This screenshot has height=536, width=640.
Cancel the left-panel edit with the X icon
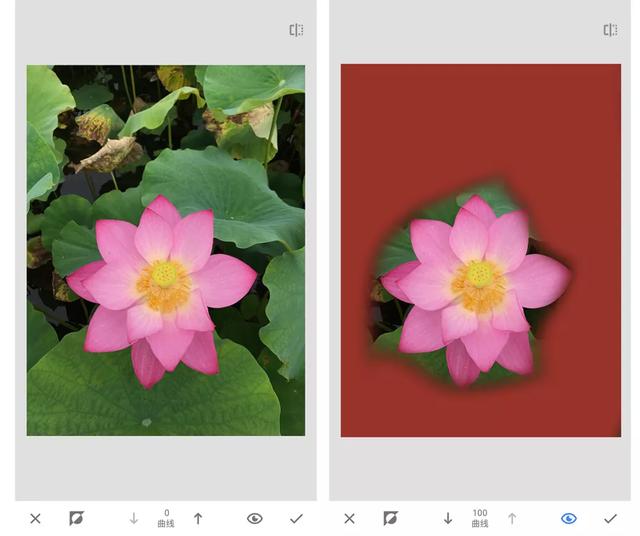[x=36, y=518]
